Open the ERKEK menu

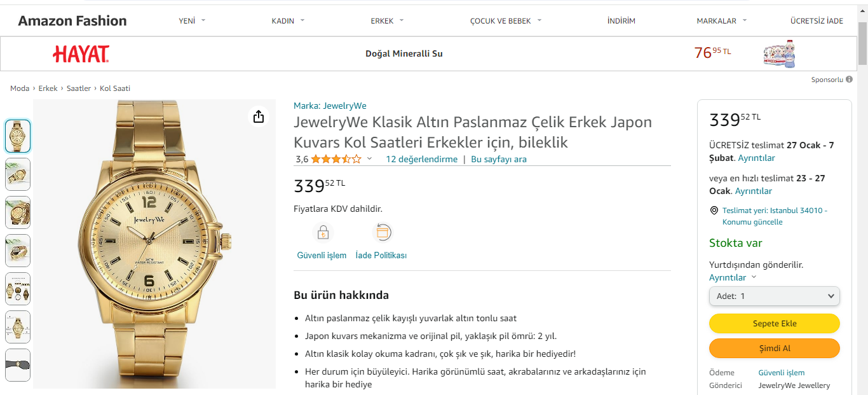387,21
